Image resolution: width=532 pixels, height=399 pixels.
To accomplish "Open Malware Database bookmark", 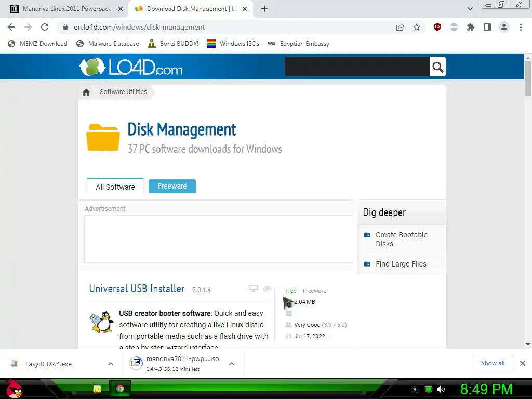I will click(x=108, y=44).
